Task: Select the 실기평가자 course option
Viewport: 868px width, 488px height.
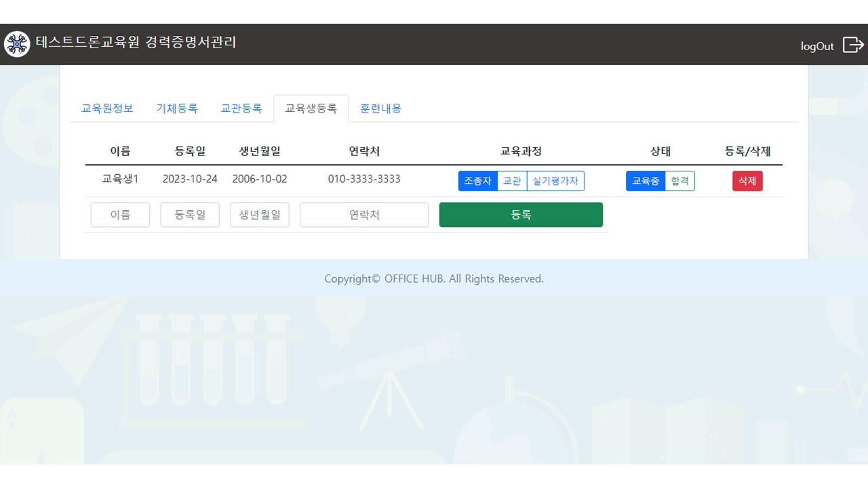Action: pyautogui.click(x=555, y=181)
